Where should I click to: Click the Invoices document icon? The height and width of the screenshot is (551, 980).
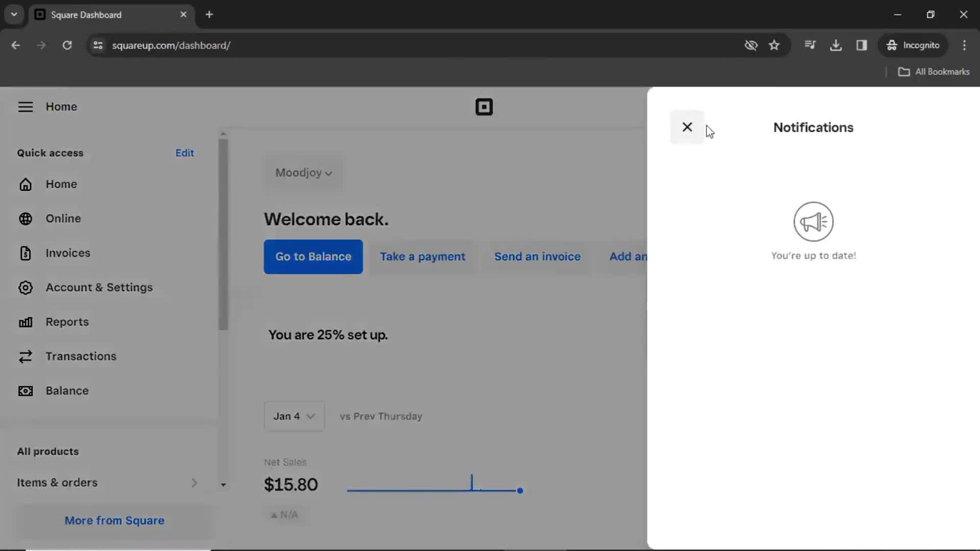coord(26,253)
